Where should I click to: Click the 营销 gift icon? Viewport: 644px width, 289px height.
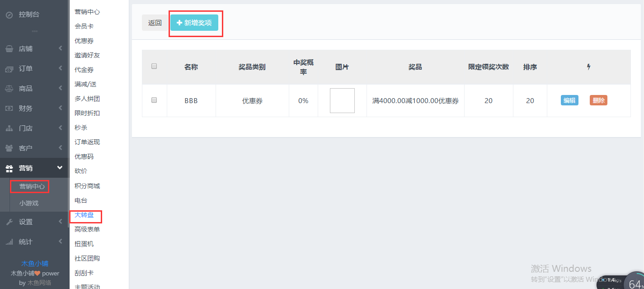tap(9, 168)
